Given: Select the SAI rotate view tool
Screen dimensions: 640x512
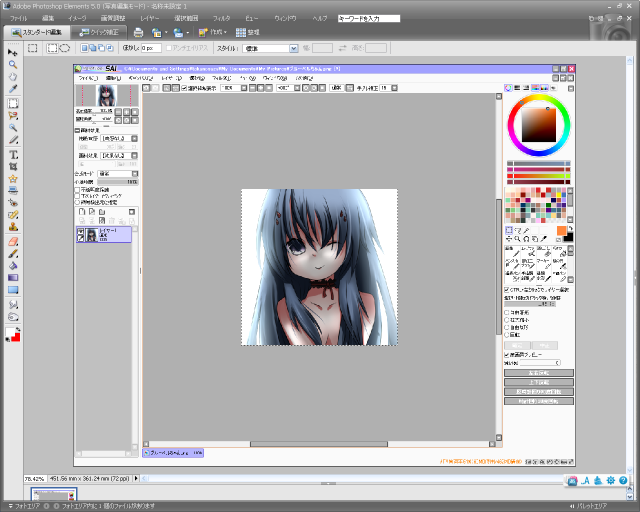Looking at the screenshot, I should tap(526, 239).
